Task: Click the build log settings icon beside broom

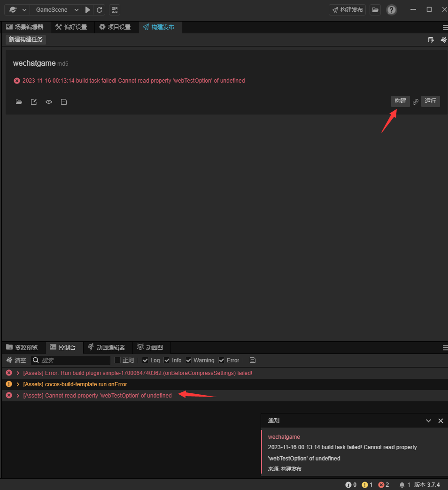Action: click(x=431, y=40)
